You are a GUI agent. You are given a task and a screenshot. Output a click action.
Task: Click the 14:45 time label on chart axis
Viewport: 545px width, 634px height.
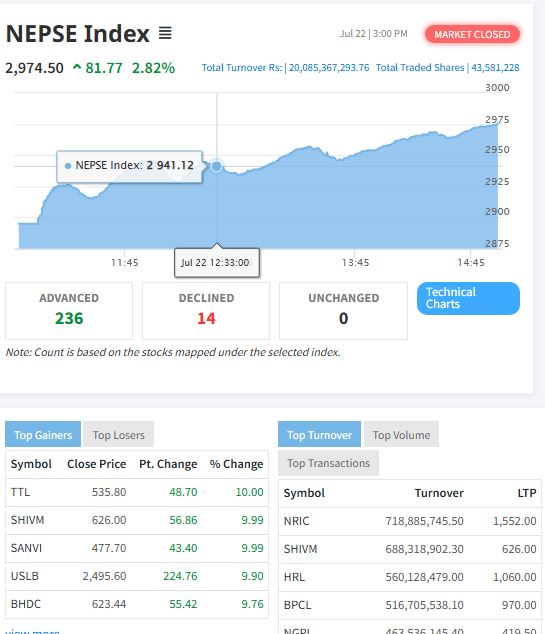(x=471, y=262)
